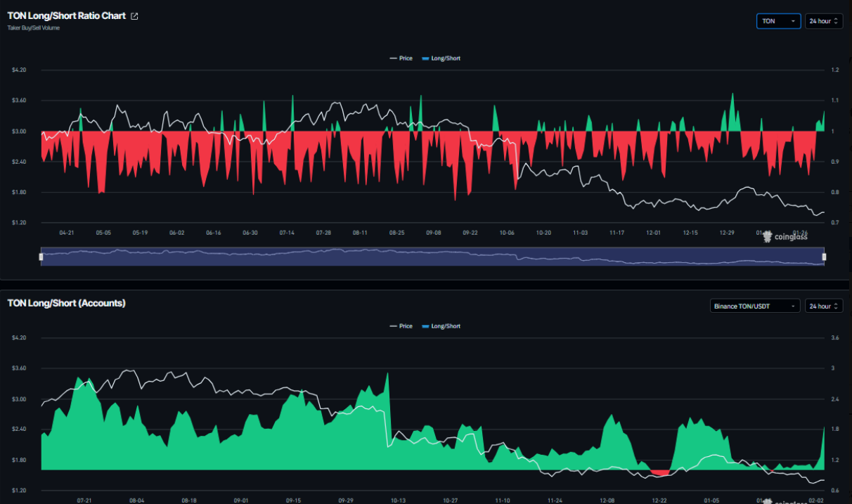Click the coinglass logo on the Accounts chart
Viewport: 852px width, 504px height.
pyautogui.click(x=789, y=502)
